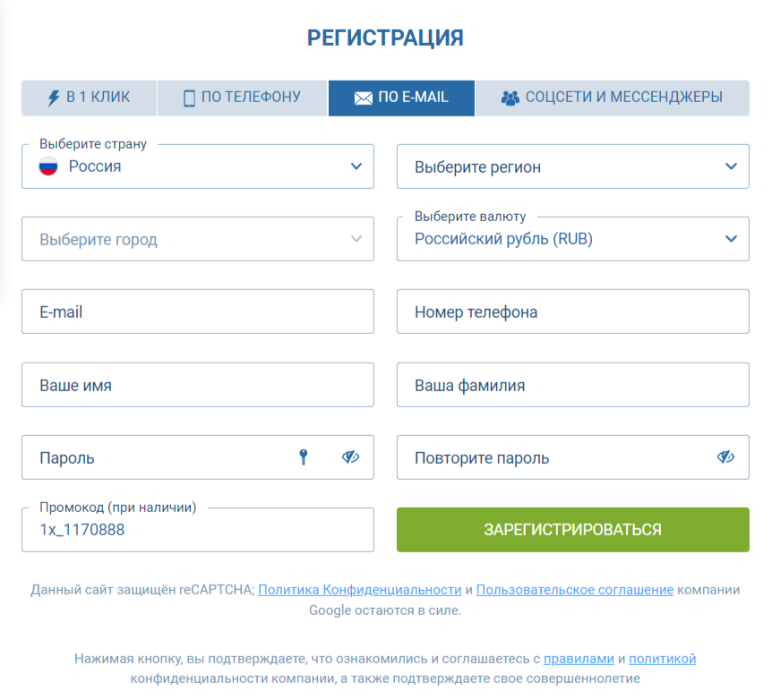Click the Russian flag icon

click(48, 166)
